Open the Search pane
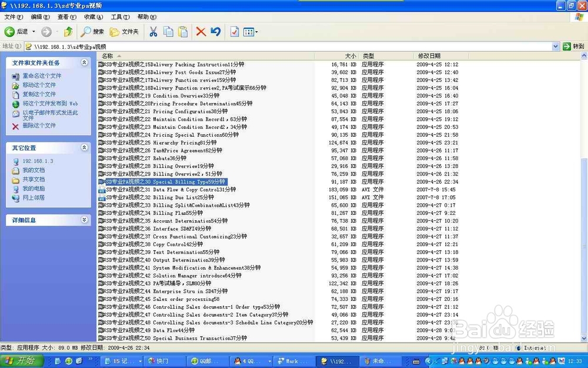Screen dimensions: 588x368 [92, 32]
